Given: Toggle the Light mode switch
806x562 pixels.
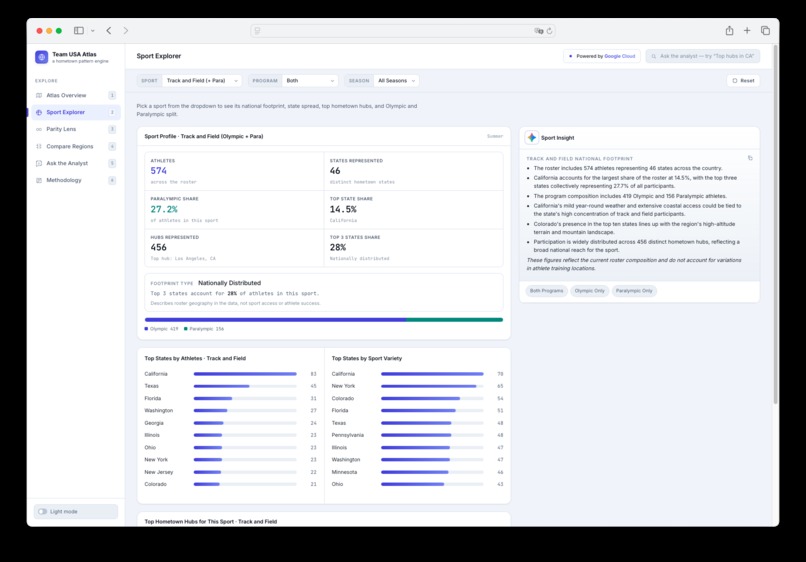Looking at the screenshot, I should pyautogui.click(x=43, y=512).
